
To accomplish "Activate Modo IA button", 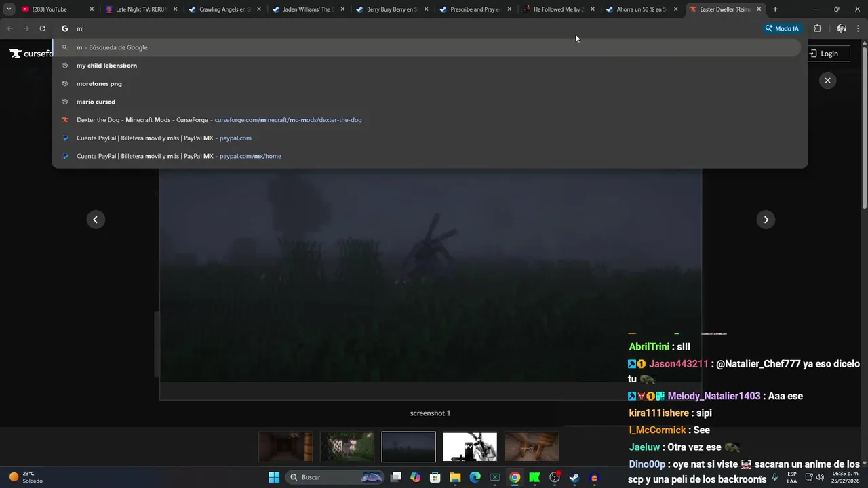I will 782,28.
